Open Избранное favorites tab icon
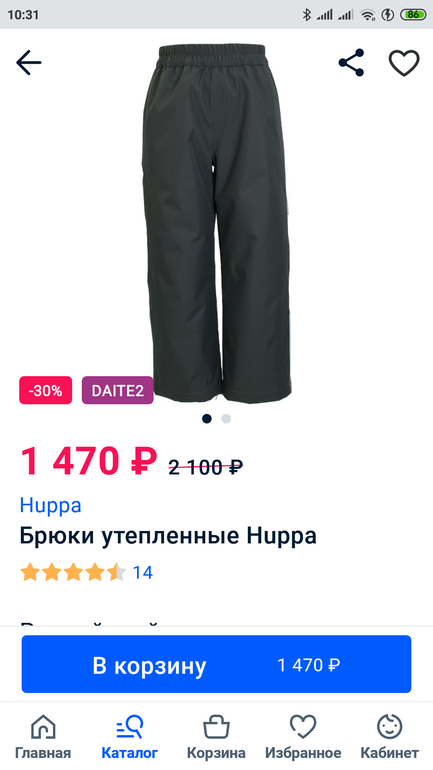This screenshot has width=433, height=770. pyautogui.click(x=303, y=726)
